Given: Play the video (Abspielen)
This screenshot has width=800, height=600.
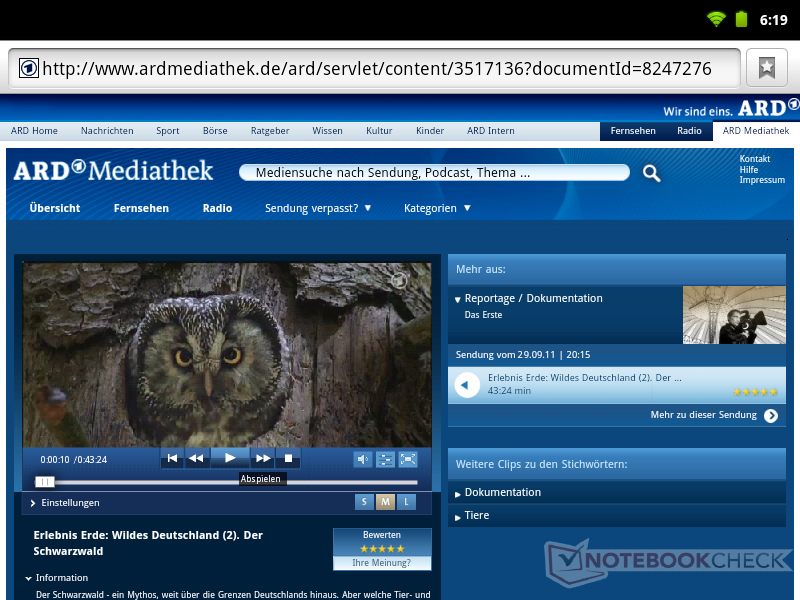Looking at the screenshot, I should [230, 458].
